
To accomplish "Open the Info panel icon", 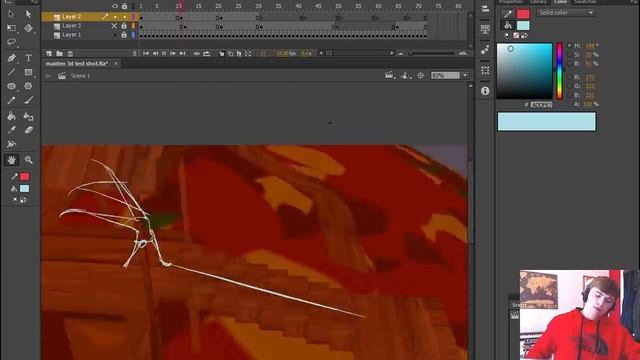I will pyautogui.click(x=485, y=91).
